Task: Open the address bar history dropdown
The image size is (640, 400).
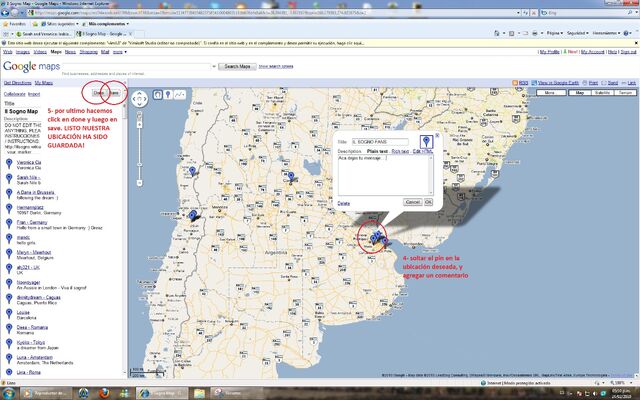Action: (518, 13)
